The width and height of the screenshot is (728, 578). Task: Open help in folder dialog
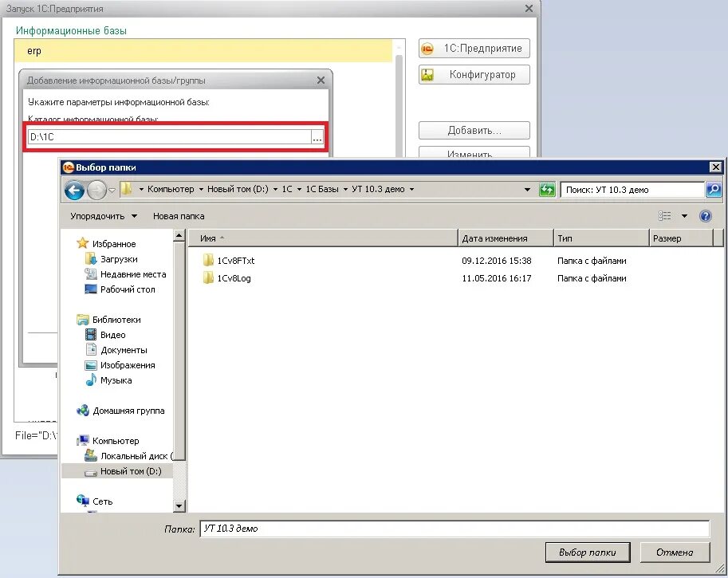click(x=705, y=216)
